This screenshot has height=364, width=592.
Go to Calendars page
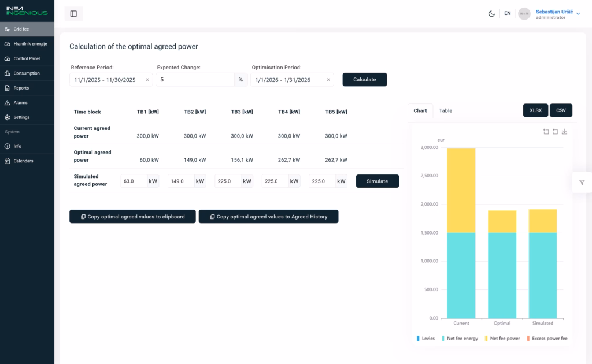click(x=27, y=161)
